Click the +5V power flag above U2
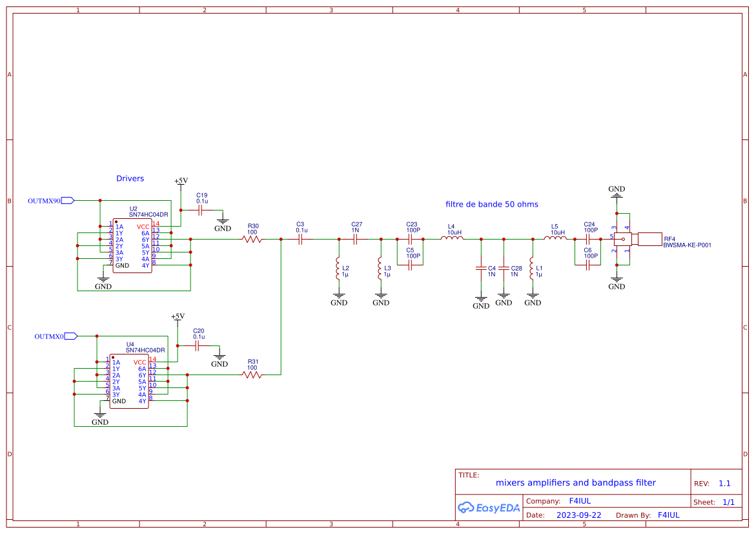Screen dimensions: 756x534 [179, 182]
